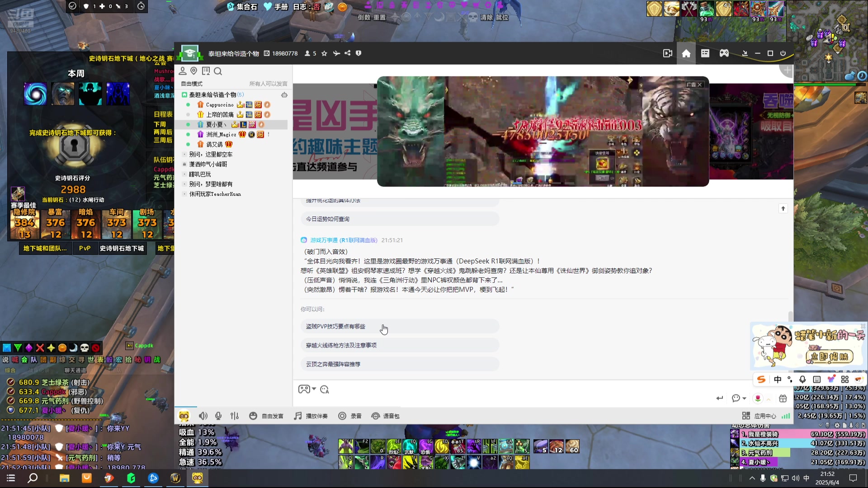Viewport: 868px width, 488px height.
Task: Toggle 自由发言 free-speech mode
Action: [266, 416]
